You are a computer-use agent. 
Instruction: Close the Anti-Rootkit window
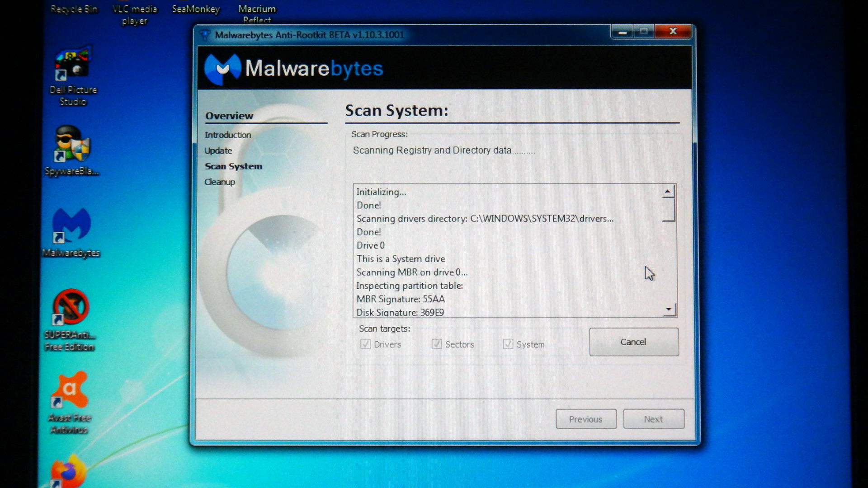pyautogui.click(x=673, y=31)
